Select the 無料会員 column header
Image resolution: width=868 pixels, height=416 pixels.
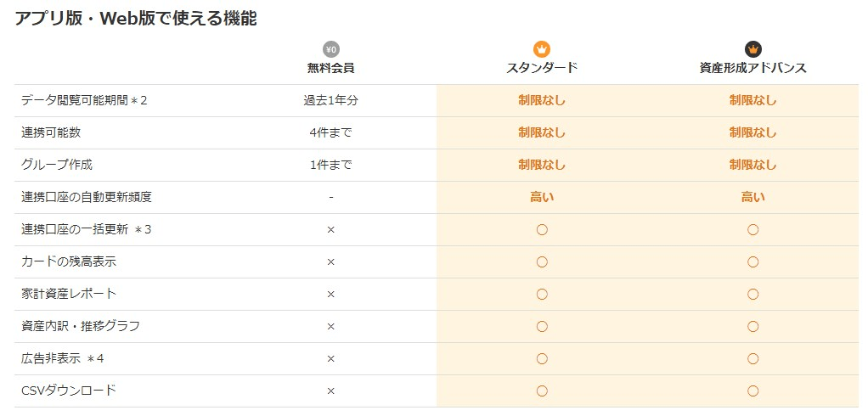point(330,68)
